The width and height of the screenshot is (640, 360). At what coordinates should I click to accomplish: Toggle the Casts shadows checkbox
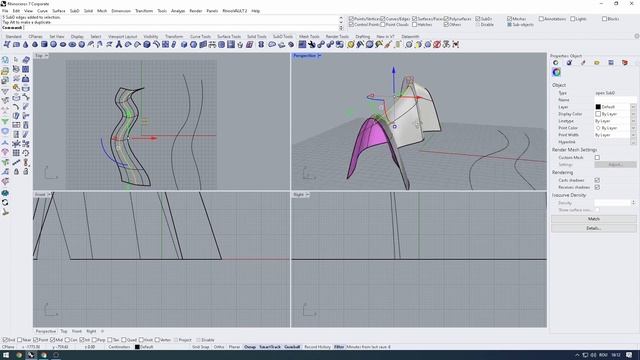pyautogui.click(x=597, y=180)
